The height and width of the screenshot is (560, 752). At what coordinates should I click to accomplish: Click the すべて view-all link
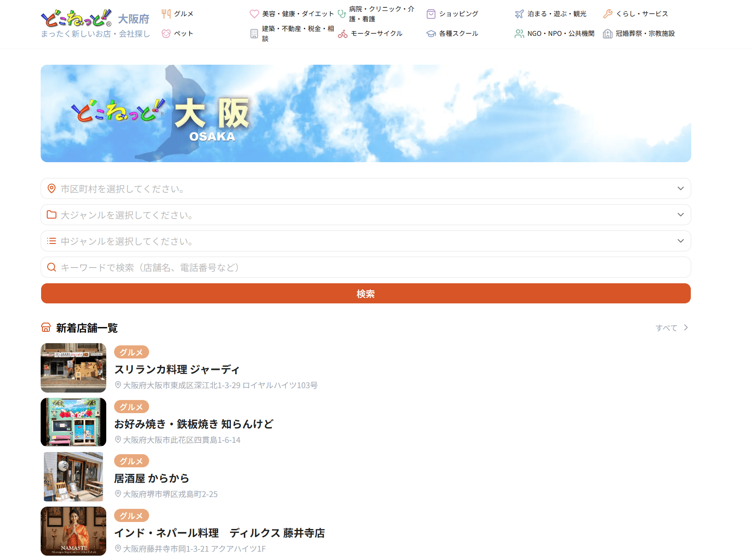pyautogui.click(x=667, y=328)
